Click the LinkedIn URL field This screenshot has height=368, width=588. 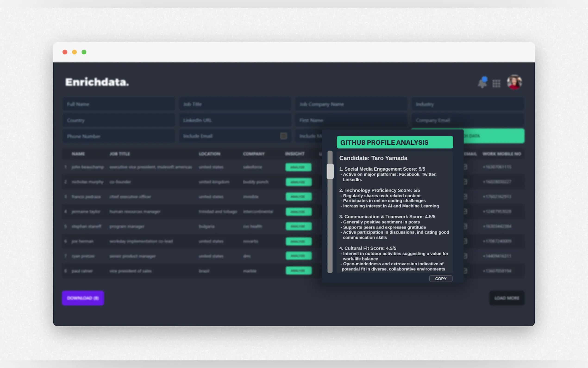[235, 120]
